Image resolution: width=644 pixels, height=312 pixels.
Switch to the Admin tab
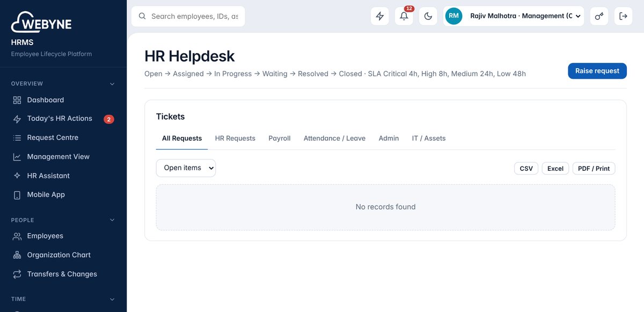click(x=389, y=138)
